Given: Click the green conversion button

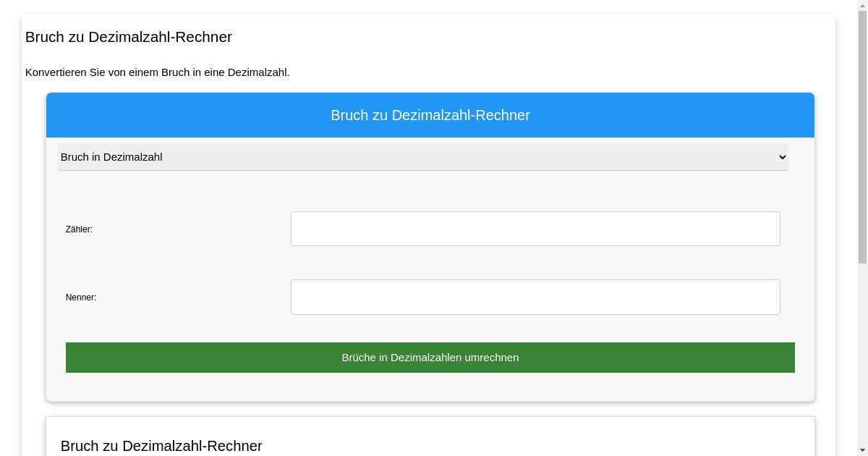Looking at the screenshot, I should pyautogui.click(x=430, y=358).
